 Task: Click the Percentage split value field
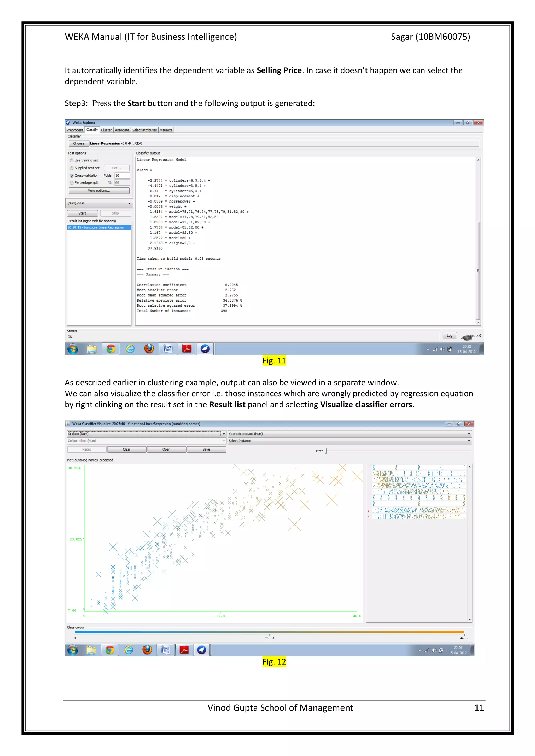122,183
